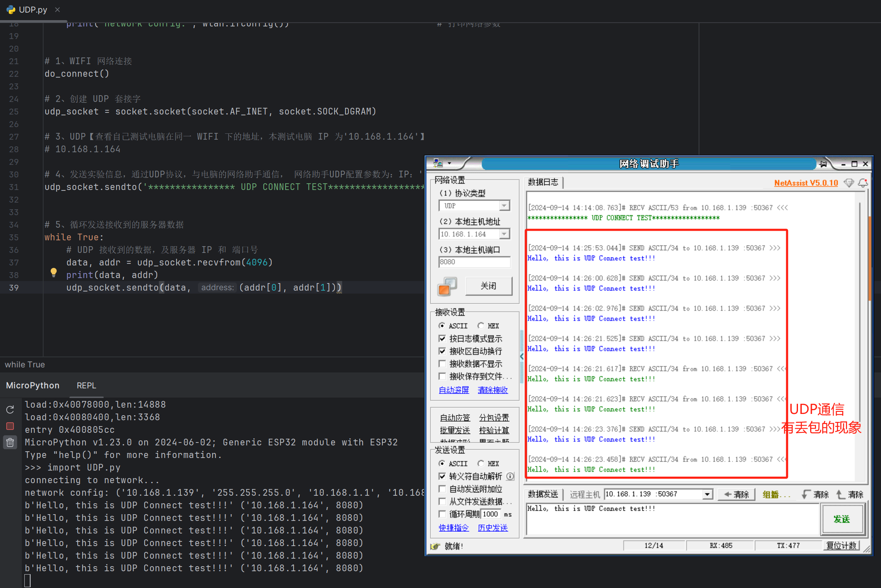Expand the NetAssist title menu dropdown arrow
Screen dimensions: 881x588
(x=449, y=164)
